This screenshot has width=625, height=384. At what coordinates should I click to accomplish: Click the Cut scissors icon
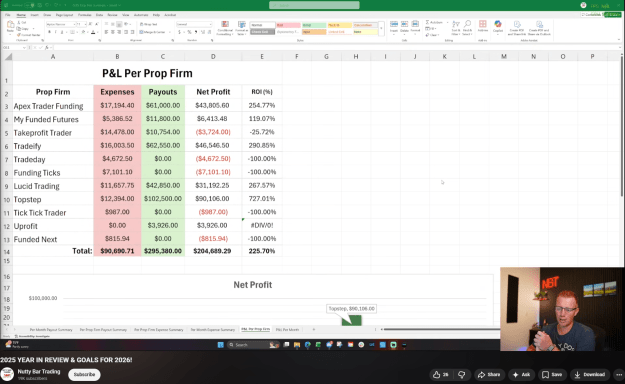pos(19,23)
